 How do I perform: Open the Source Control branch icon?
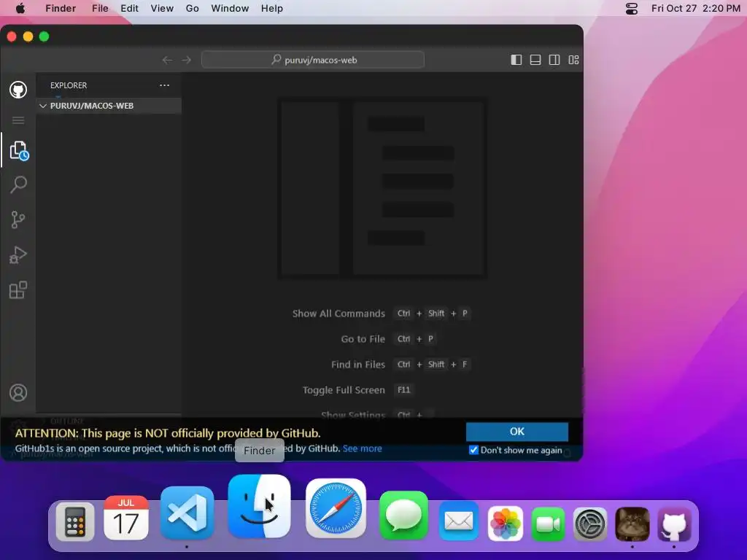point(18,219)
